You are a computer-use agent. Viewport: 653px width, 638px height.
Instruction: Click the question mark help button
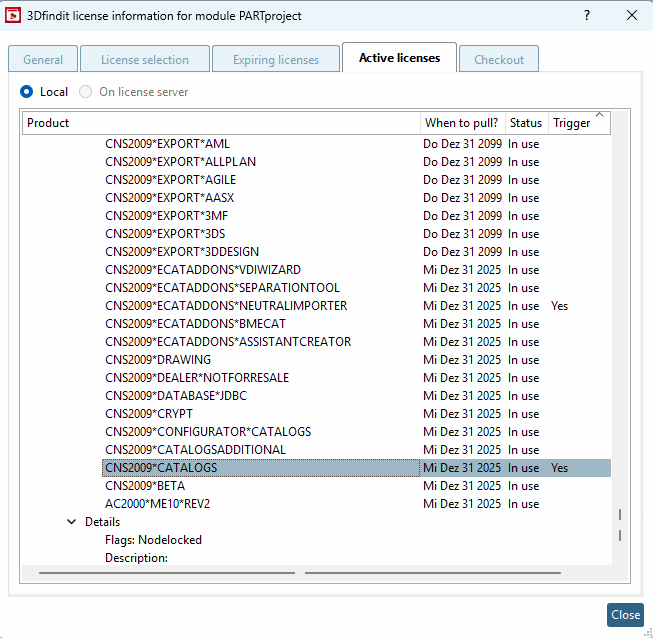point(587,15)
